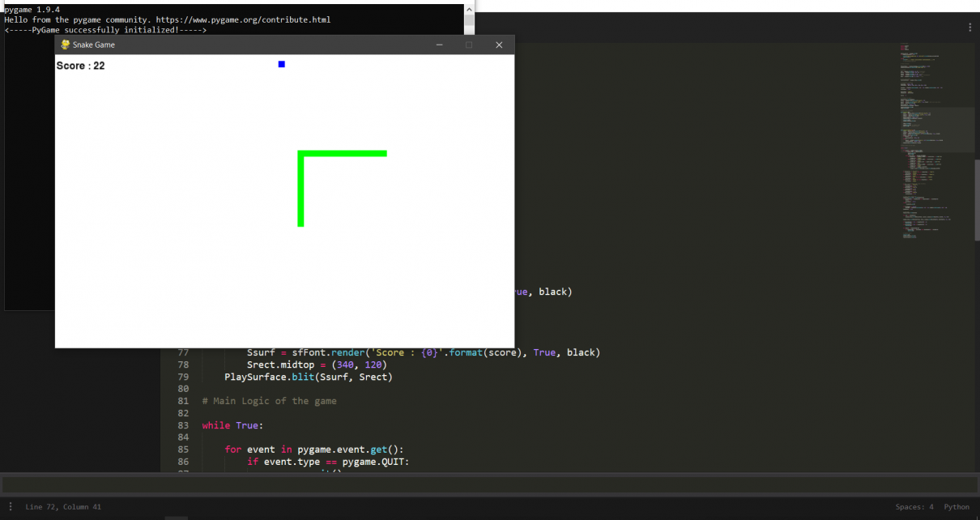Click the Snake Game title text in the window bar
Image resolution: width=980 pixels, height=520 pixels.
pyautogui.click(x=93, y=45)
